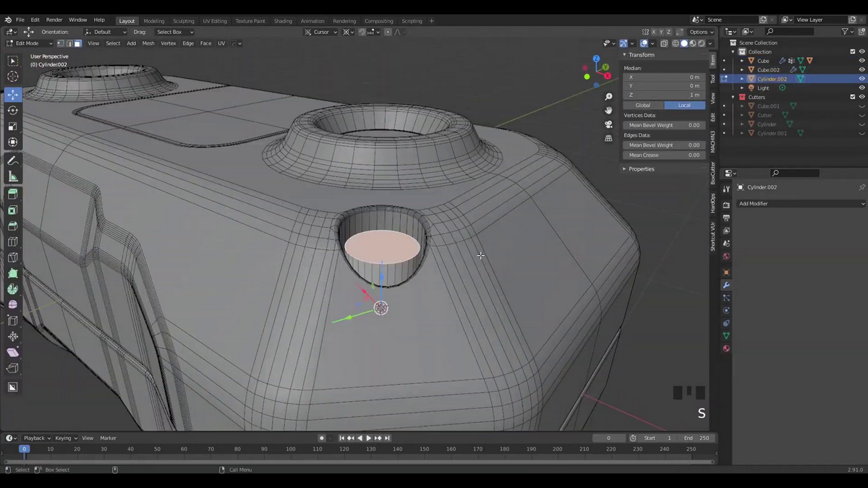
Task: Open the Keying popover
Action: [65, 438]
